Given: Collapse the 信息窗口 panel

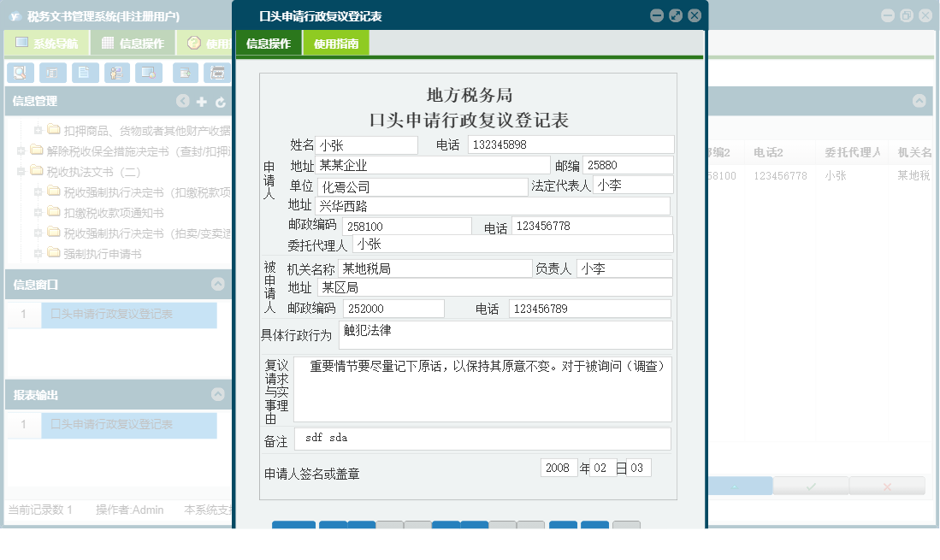Looking at the screenshot, I should click(219, 285).
